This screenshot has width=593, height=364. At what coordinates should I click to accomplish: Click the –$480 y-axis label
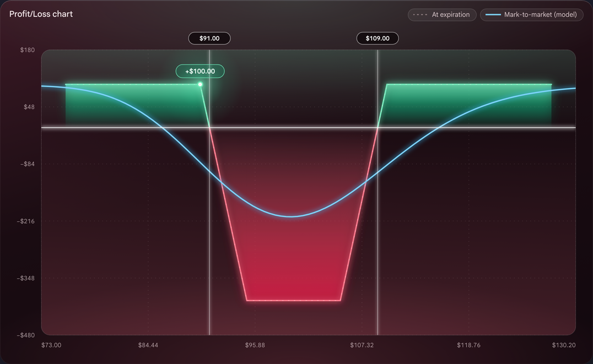26,335
